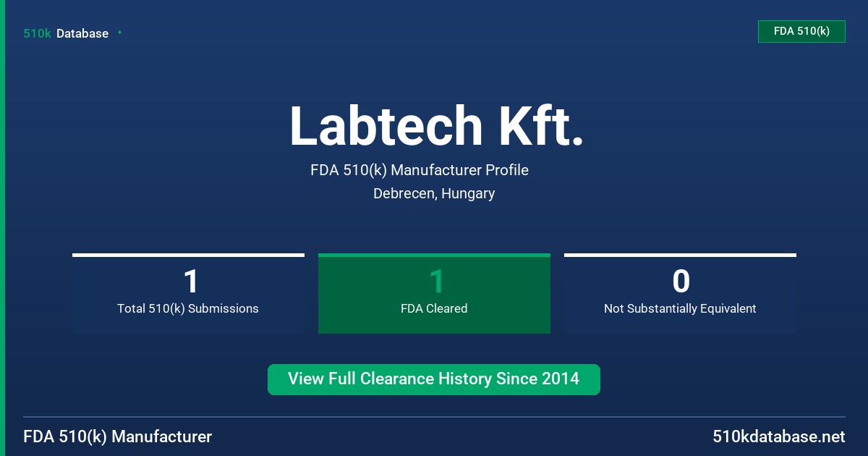Click the FDA 510(k) Manufacturer footer text
Screen dimensions: 868x456
click(118, 436)
